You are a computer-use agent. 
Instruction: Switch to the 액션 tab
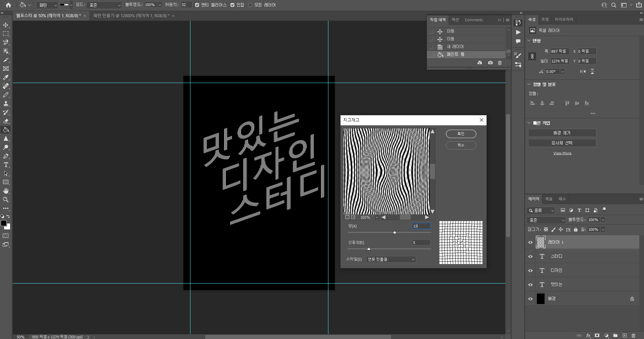tap(455, 20)
